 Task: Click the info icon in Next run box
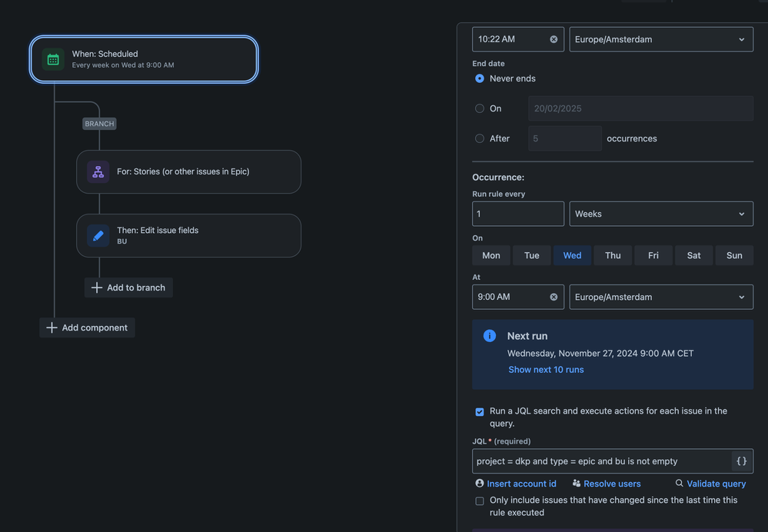489,335
